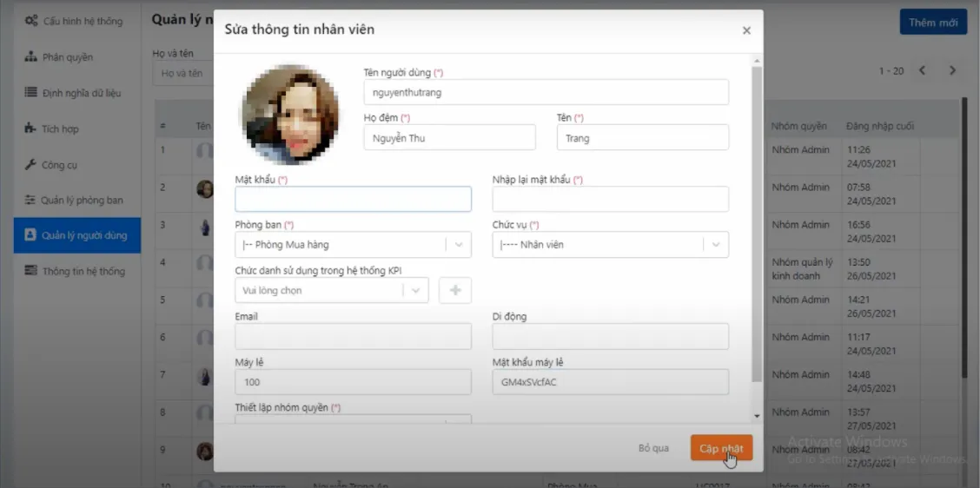
Task: Click the Nhập lại mật khẩu field
Action: click(x=611, y=200)
